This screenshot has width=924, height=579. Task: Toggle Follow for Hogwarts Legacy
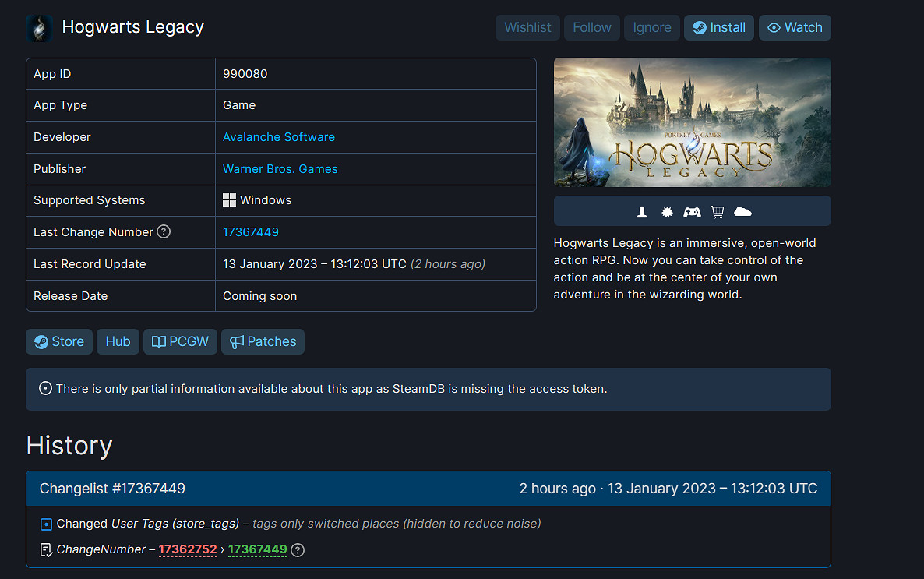tap(592, 27)
